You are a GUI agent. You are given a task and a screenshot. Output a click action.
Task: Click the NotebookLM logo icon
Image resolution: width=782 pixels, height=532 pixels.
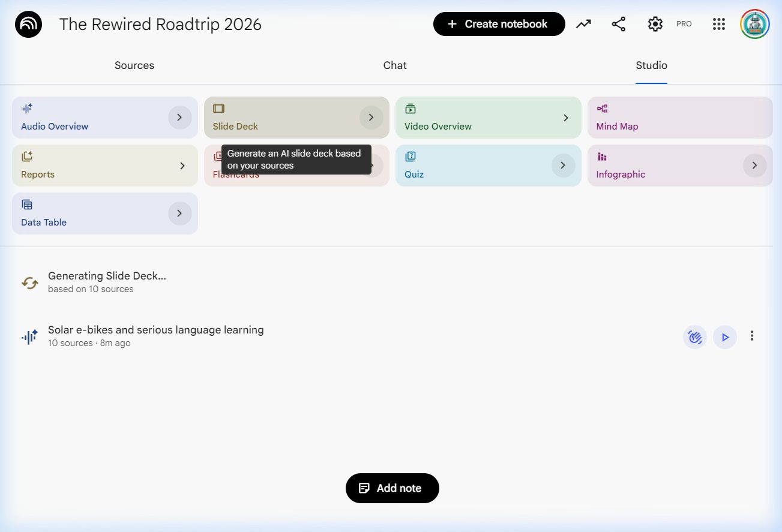(28, 24)
